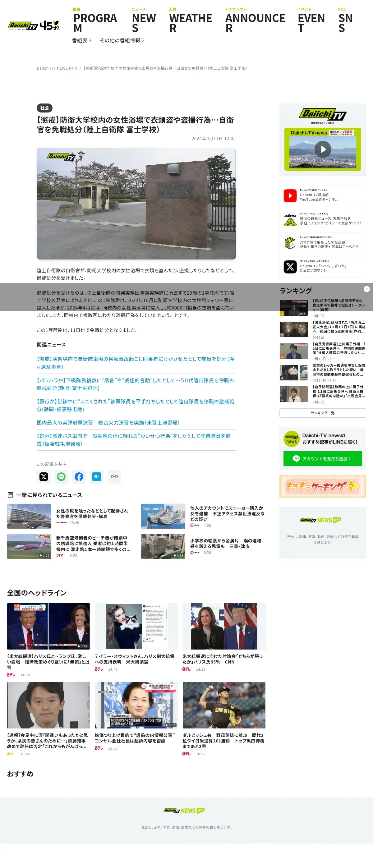Go to その他の番組情報 link
The width and height of the screenshot is (373, 868).
tap(122, 40)
